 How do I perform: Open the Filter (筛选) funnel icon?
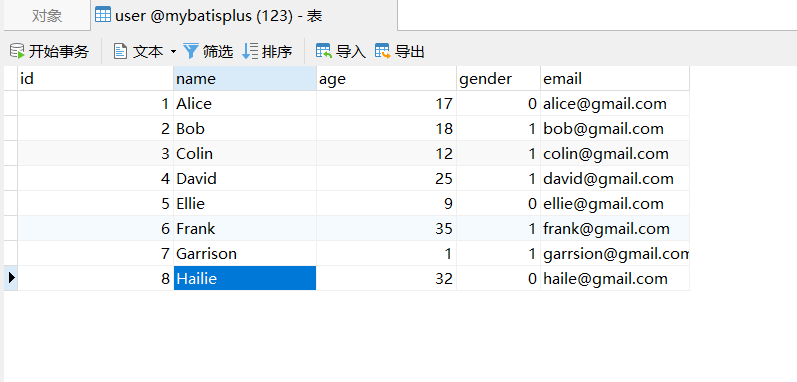(190, 51)
